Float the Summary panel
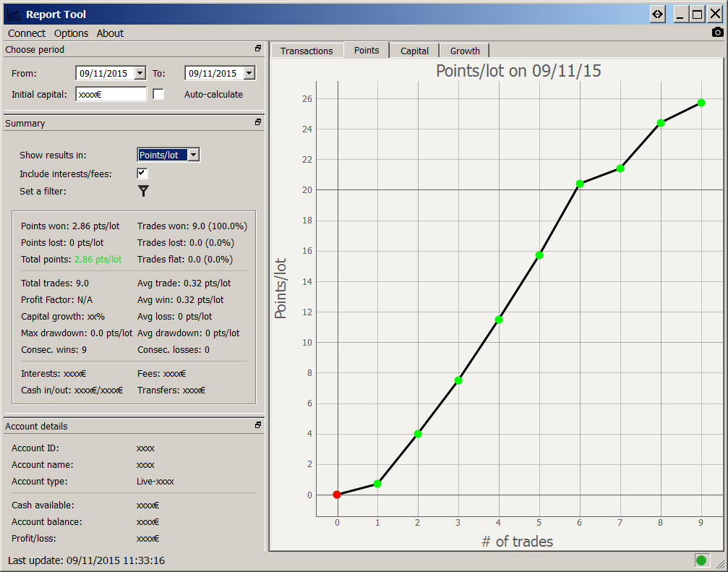Viewport: 728px width, 572px height. coord(258,123)
